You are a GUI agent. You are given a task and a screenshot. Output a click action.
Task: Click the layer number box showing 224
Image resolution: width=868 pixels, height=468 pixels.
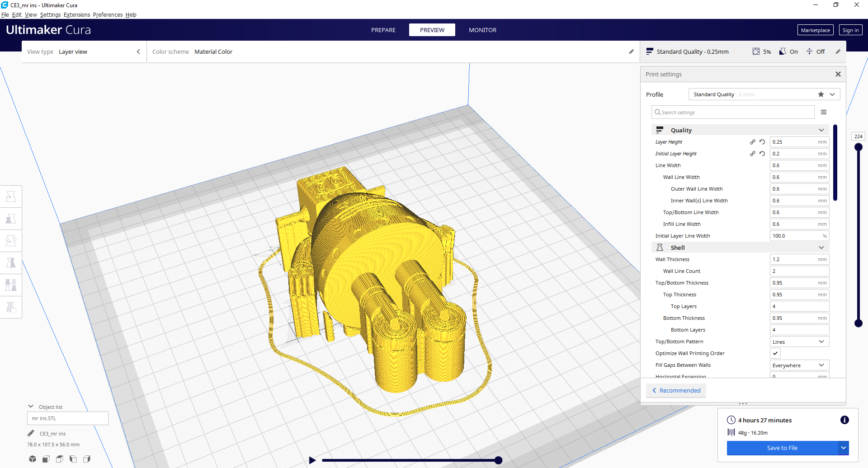[859, 136]
